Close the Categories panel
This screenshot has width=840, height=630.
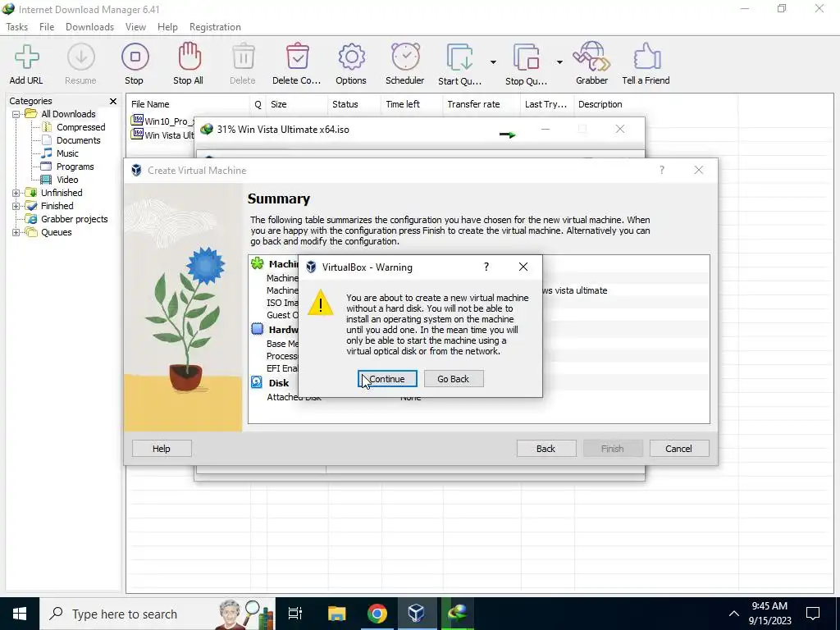tap(113, 101)
